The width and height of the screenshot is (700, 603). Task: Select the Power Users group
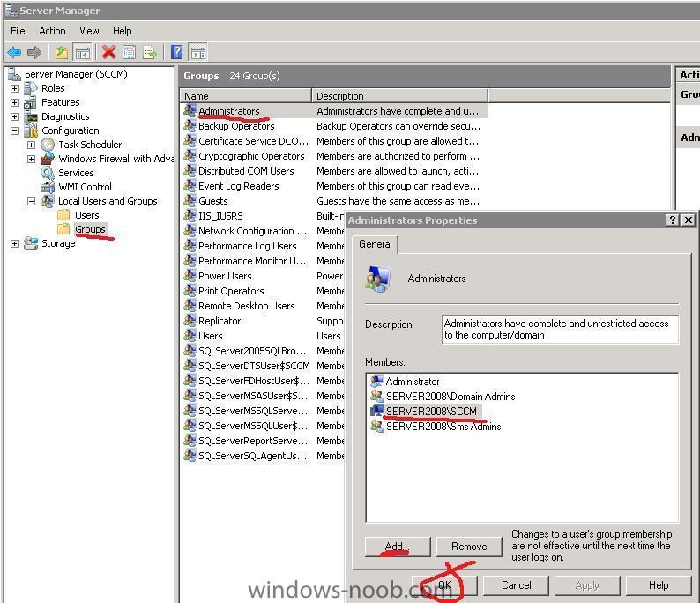pyautogui.click(x=225, y=276)
